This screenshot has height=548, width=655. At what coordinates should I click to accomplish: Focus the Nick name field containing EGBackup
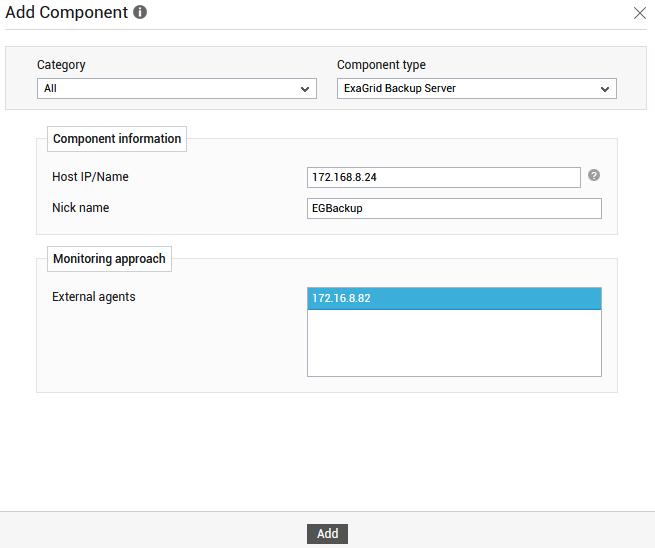point(454,208)
